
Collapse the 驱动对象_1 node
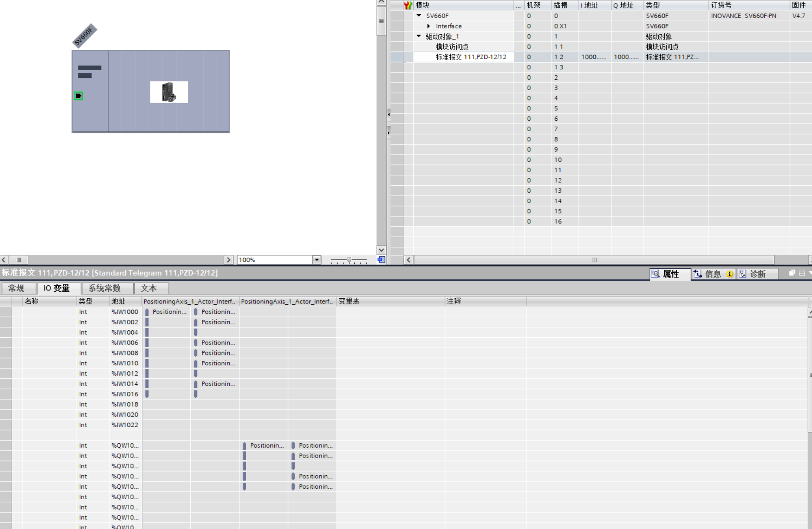(419, 36)
